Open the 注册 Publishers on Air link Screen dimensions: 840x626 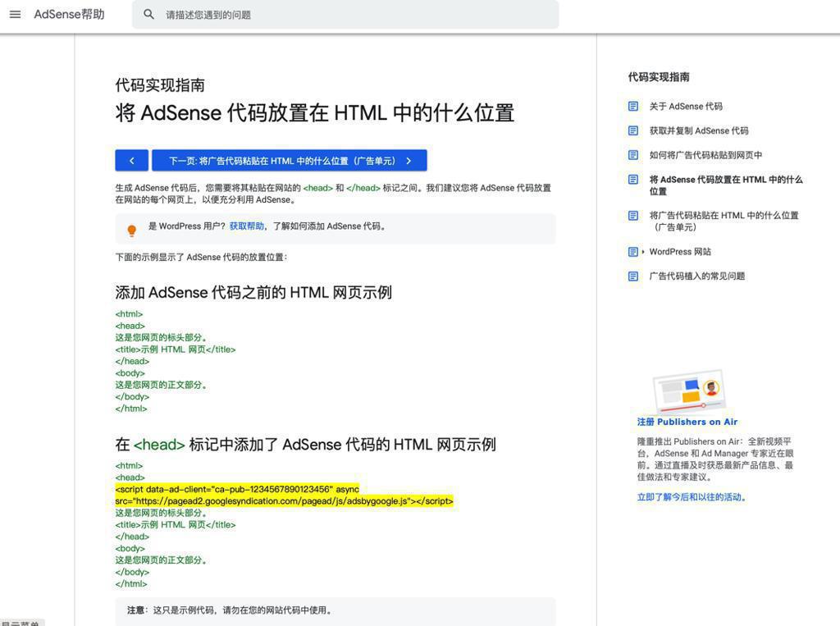pyautogui.click(x=687, y=422)
